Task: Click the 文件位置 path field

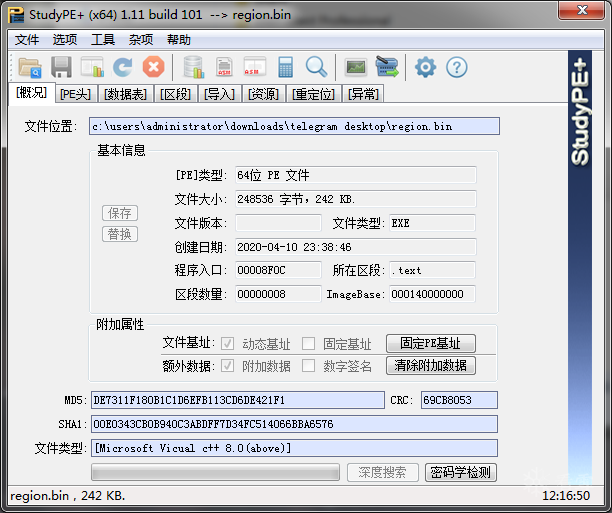Action: pyautogui.click(x=294, y=126)
